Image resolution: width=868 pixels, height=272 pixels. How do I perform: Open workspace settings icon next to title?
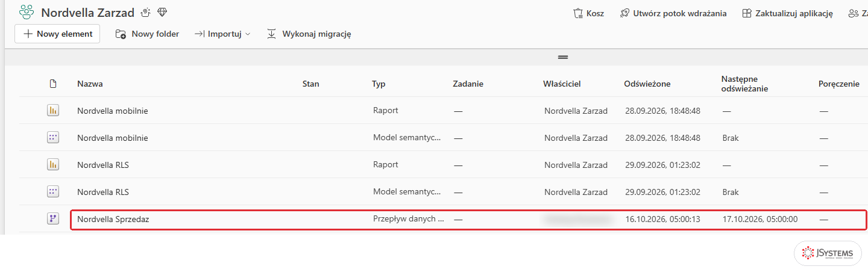145,13
